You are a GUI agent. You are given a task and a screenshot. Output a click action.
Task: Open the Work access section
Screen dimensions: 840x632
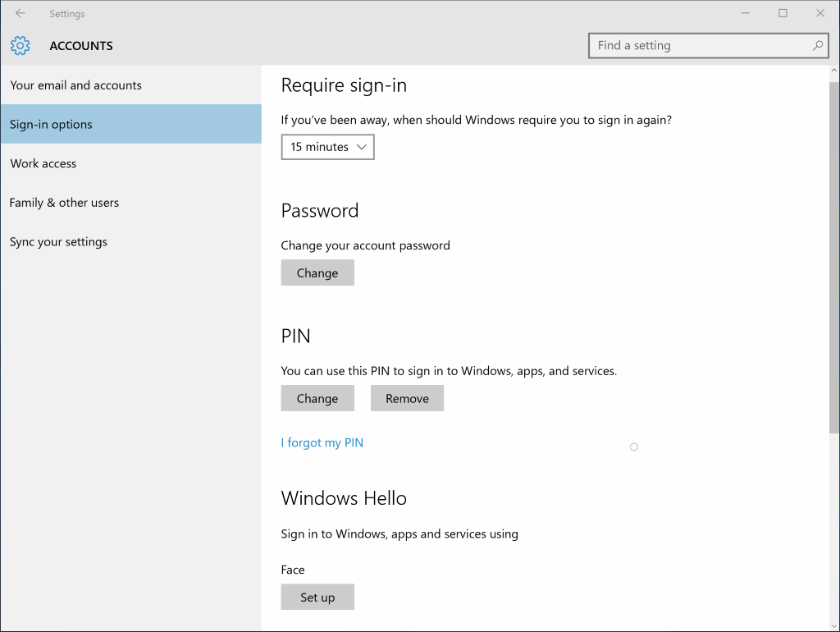pos(130,163)
